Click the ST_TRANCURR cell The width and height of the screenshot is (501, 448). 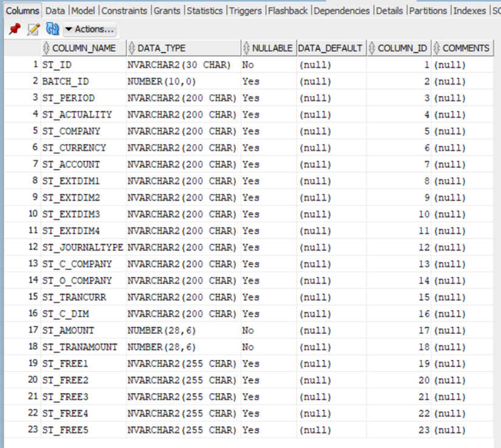pyautogui.click(x=84, y=297)
